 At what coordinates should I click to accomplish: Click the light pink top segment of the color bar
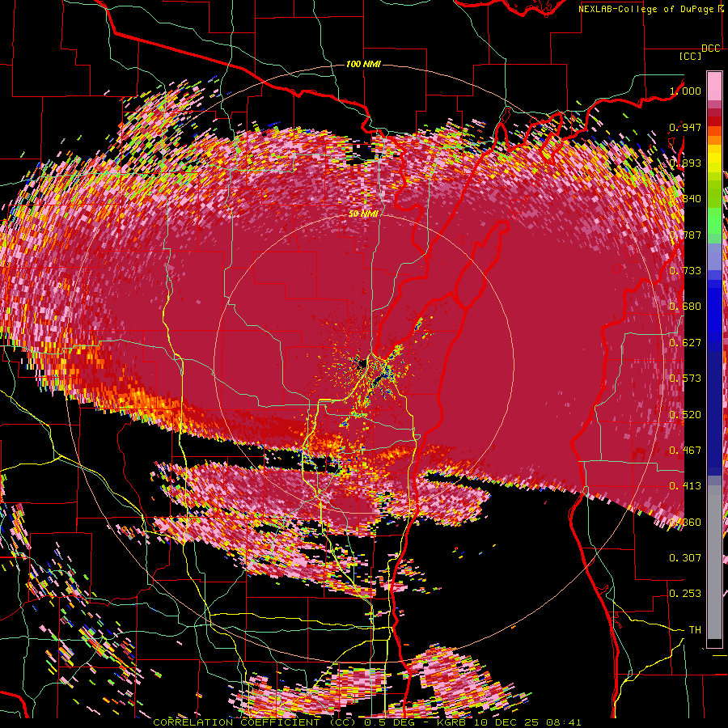tap(714, 86)
